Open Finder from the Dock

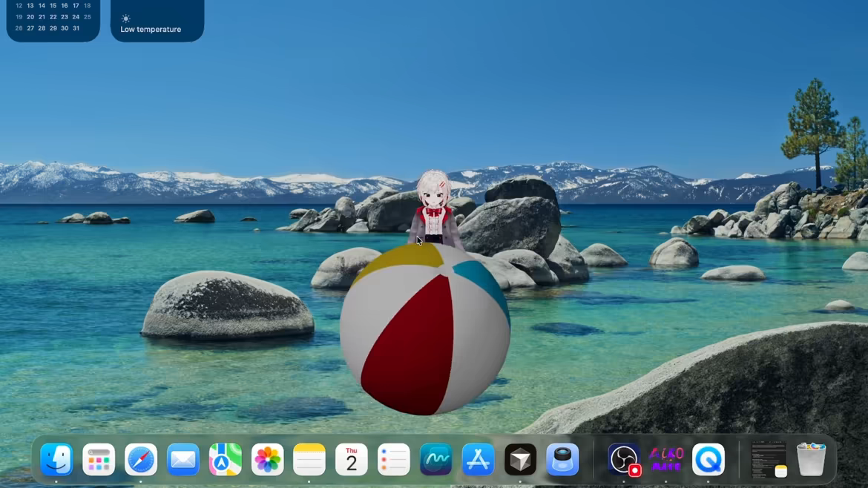point(56,459)
